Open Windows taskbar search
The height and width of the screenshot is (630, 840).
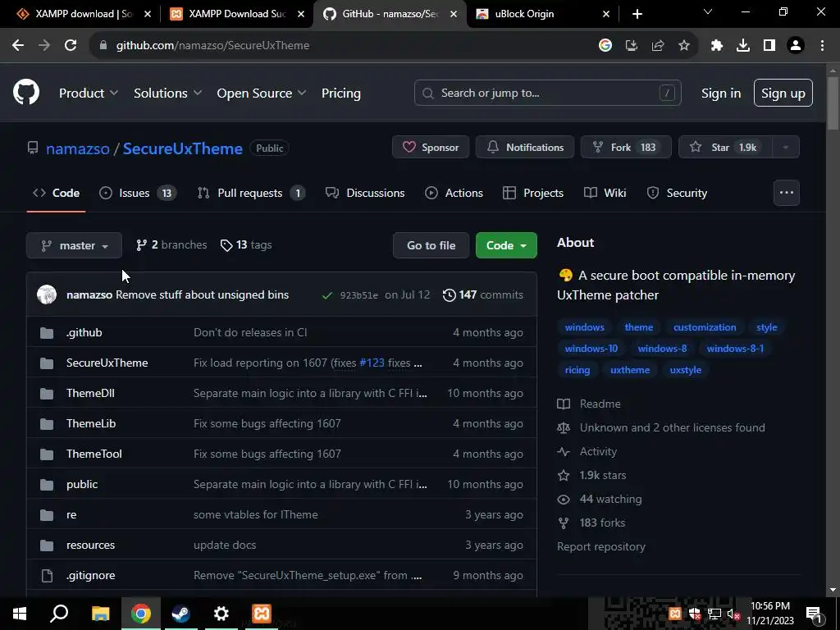point(59,614)
